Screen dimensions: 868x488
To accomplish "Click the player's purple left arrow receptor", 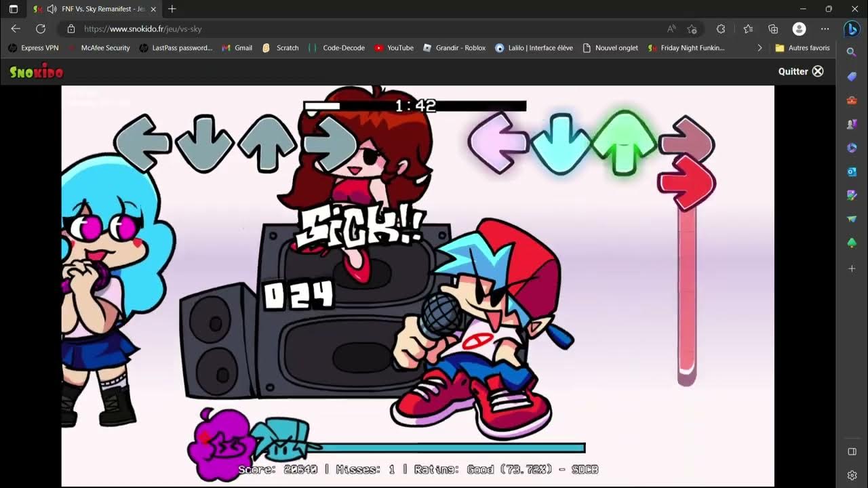I will pyautogui.click(x=498, y=143).
